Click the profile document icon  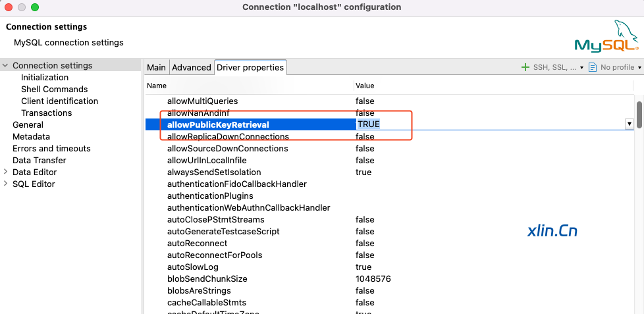593,67
